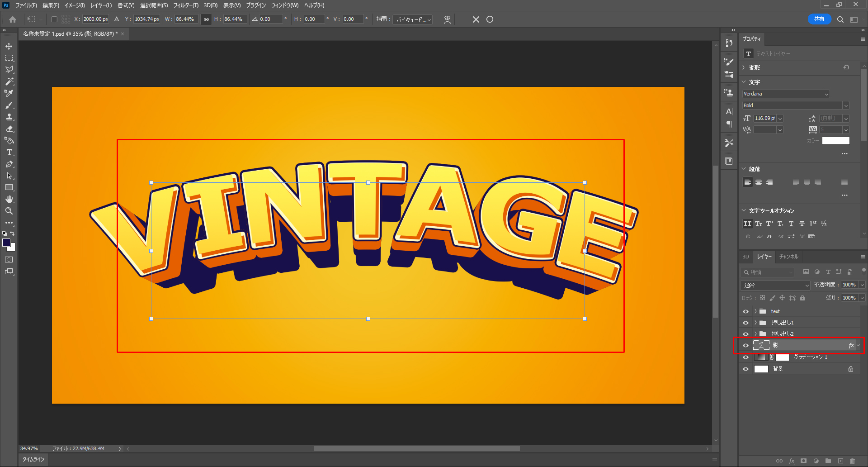Select the Hand tool
The image size is (868, 467).
[x=9, y=199]
